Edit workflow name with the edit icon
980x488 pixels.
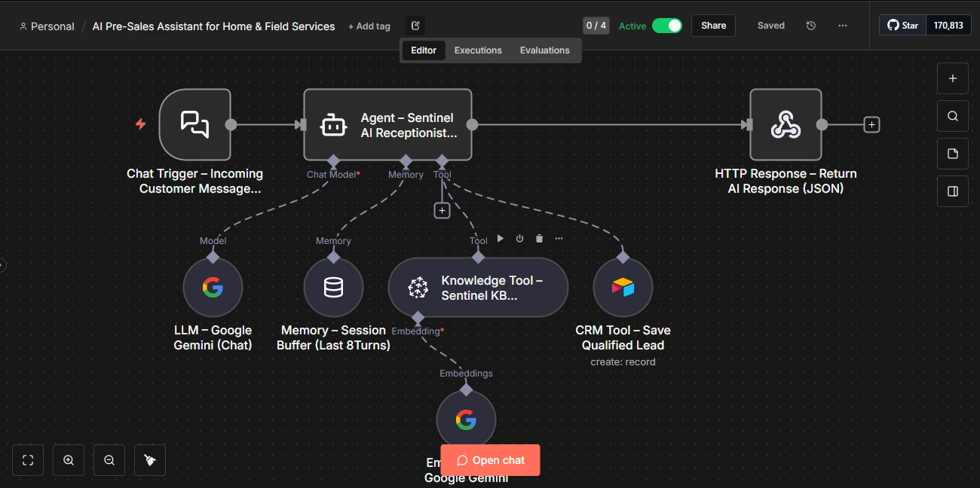point(415,24)
